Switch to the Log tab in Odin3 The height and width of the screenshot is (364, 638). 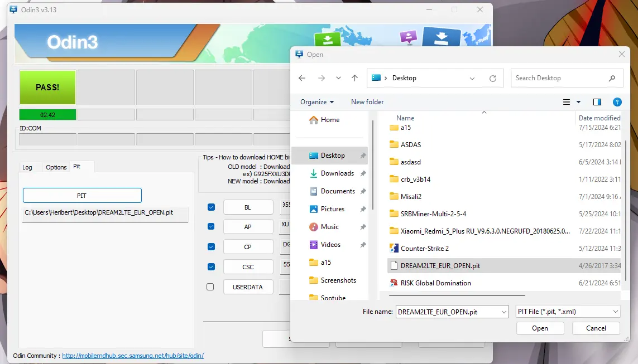pos(27,167)
